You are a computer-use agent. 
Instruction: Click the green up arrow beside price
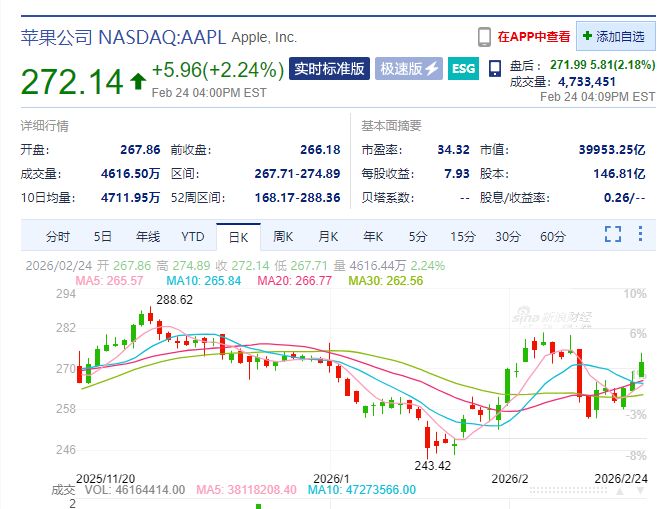point(136,80)
